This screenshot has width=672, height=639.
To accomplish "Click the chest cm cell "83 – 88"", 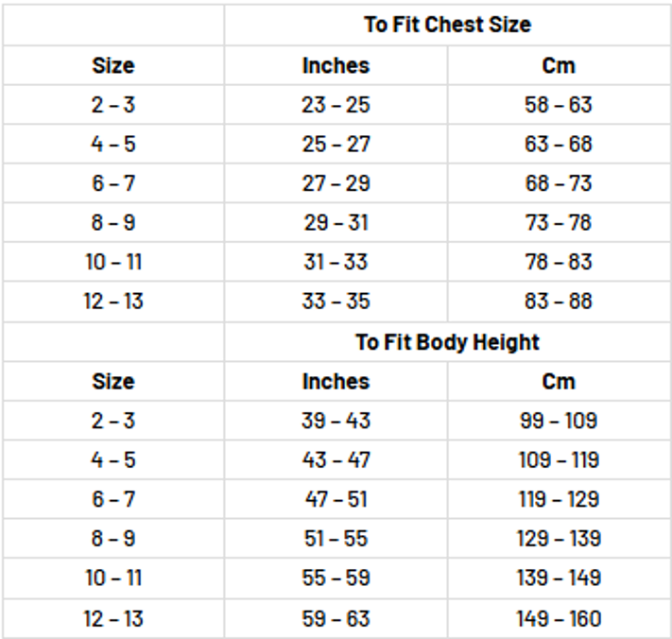I will tap(559, 302).
